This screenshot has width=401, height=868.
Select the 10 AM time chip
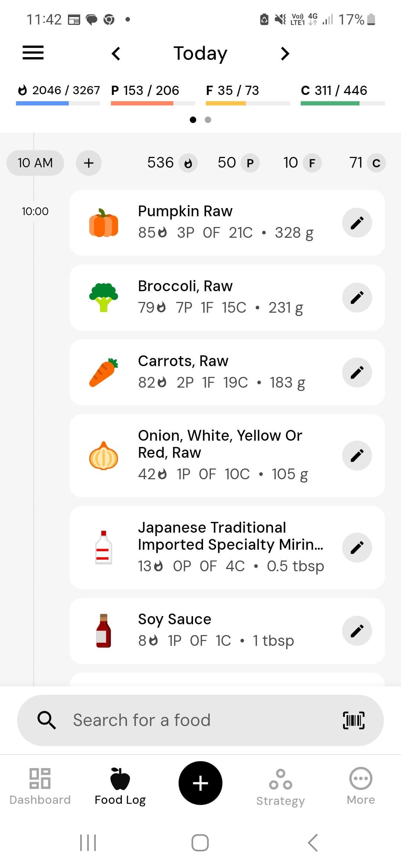tap(35, 163)
